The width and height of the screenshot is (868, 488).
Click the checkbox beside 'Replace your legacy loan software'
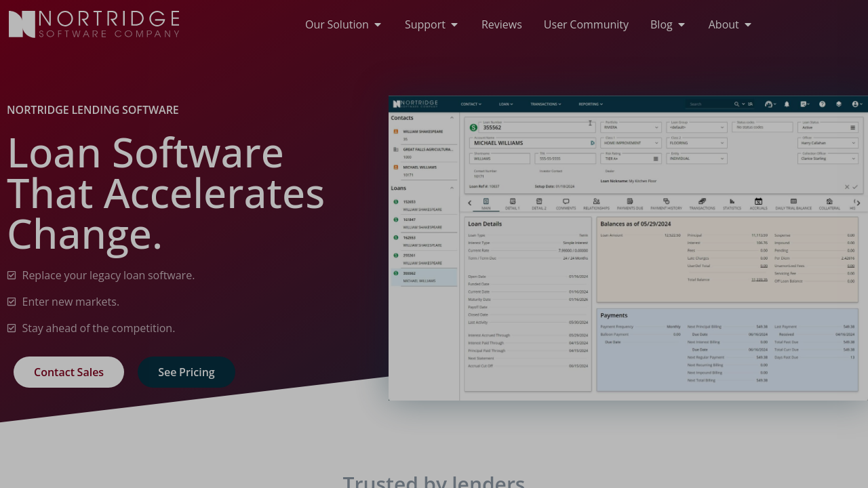pos(12,275)
